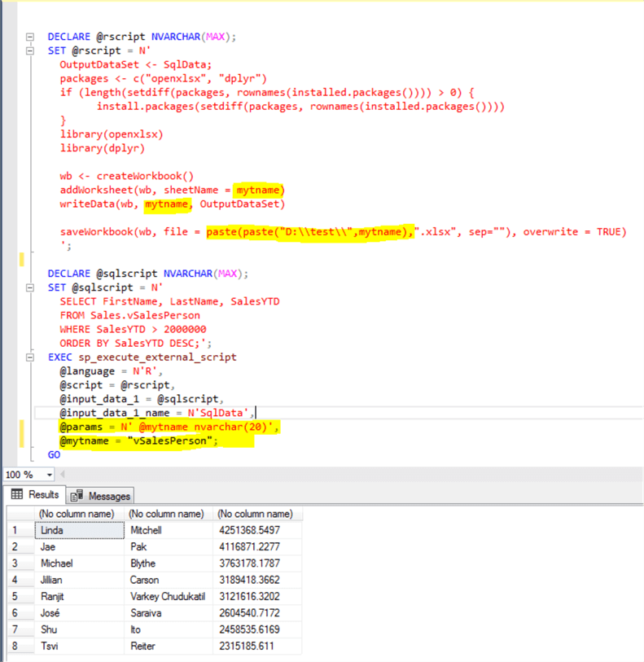This screenshot has height=662, width=644.
Task: Click the Messages tab icon
Action: pos(77,496)
